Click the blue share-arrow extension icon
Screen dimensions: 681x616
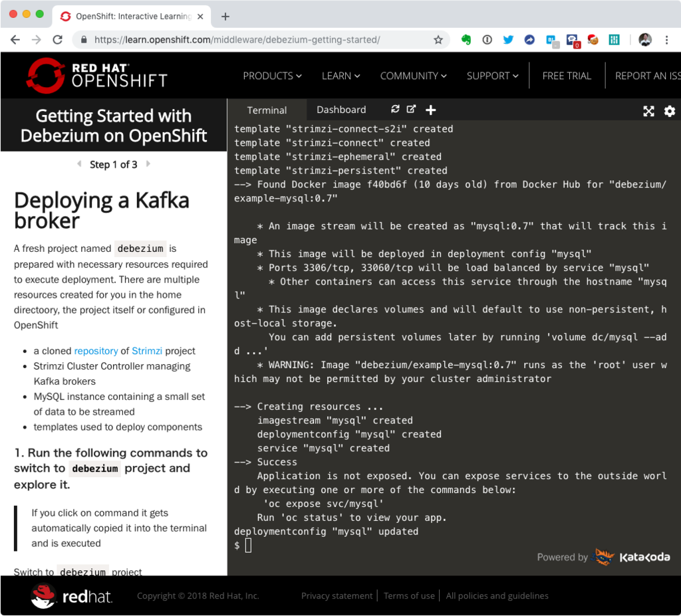[x=529, y=40]
